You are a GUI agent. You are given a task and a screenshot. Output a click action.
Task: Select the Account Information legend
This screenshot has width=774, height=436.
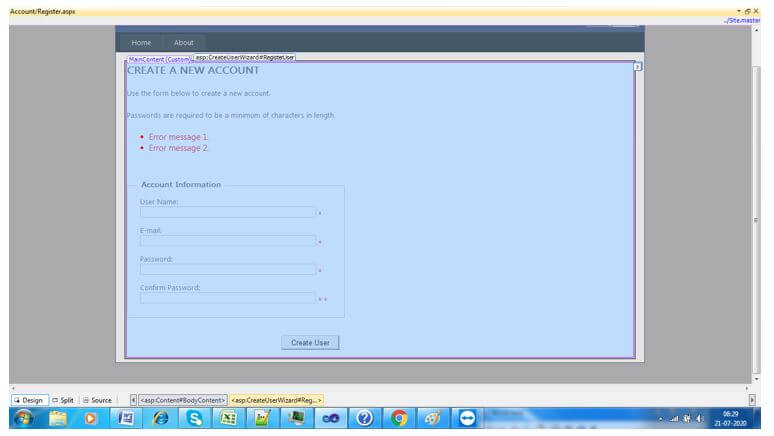click(x=181, y=184)
